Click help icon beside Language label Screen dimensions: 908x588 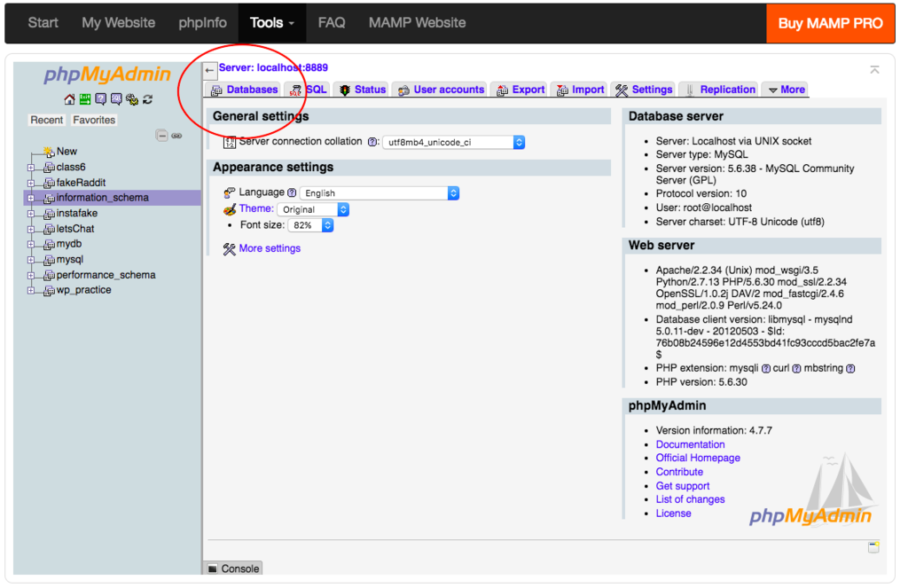tap(292, 192)
